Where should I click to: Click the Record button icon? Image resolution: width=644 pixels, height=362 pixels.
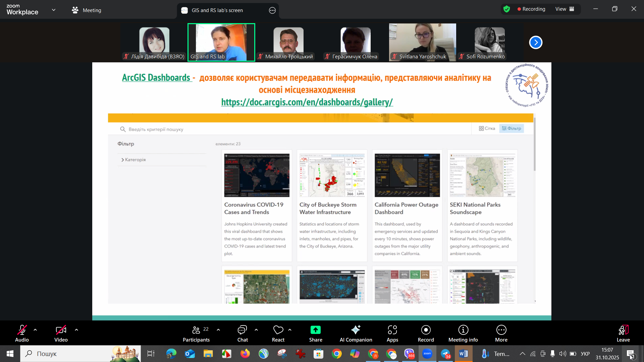pos(426,330)
